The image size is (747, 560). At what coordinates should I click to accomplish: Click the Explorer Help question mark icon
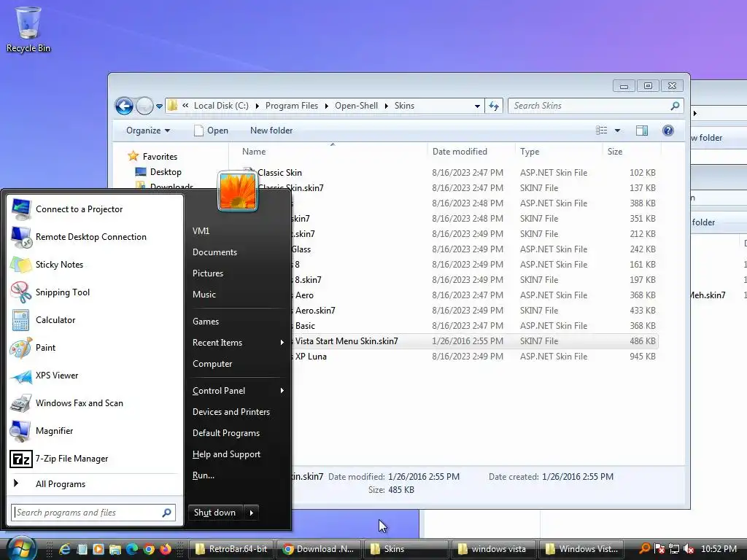pyautogui.click(x=668, y=131)
